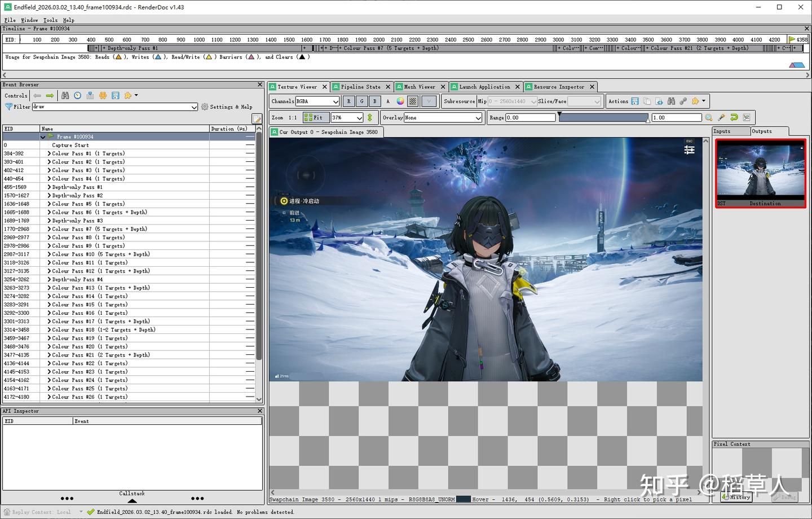This screenshot has height=519, width=812.
Task: Open the Channels RGBA dropdown
Action: click(317, 102)
